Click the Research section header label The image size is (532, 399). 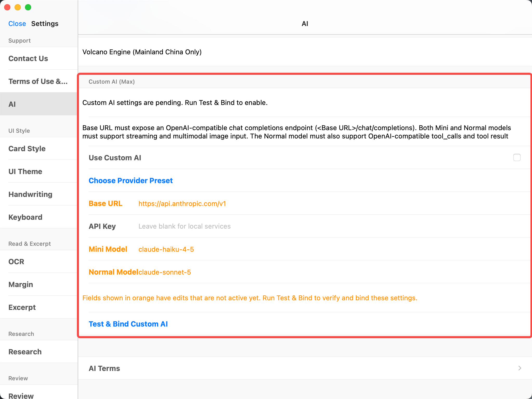(21, 334)
